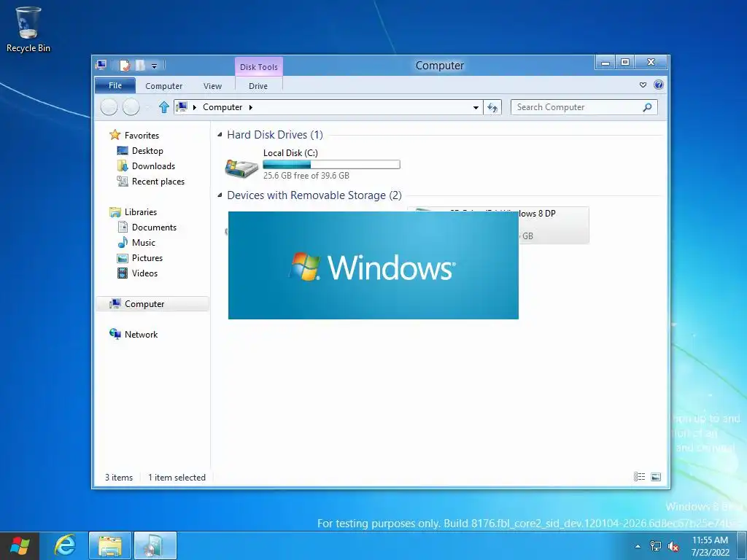Refresh the Computer folder view
747x560 pixels.
point(492,108)
